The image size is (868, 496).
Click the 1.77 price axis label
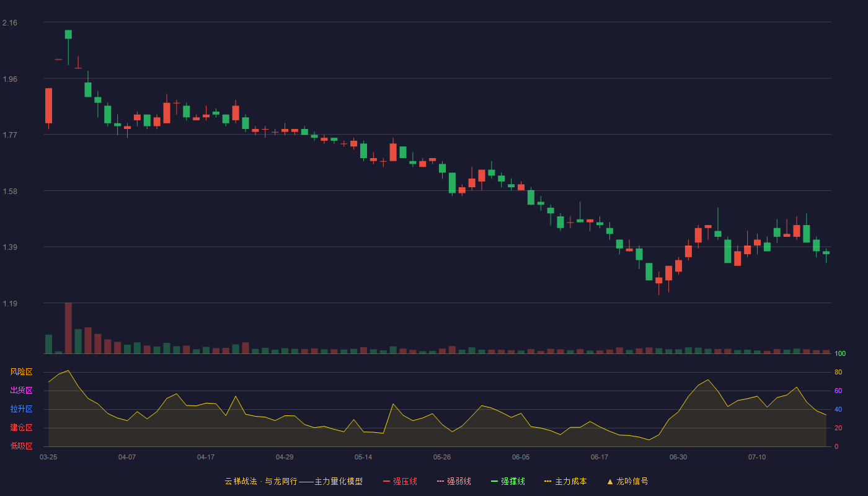pos(10,135)
